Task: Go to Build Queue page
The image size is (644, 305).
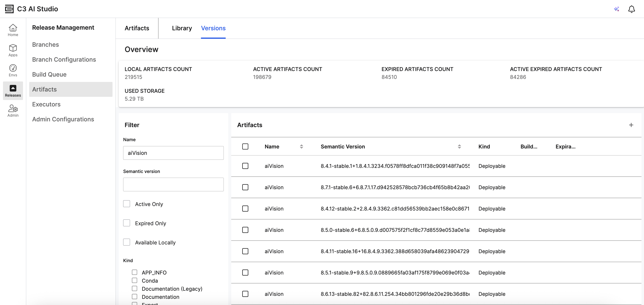Action: [49, 74]
